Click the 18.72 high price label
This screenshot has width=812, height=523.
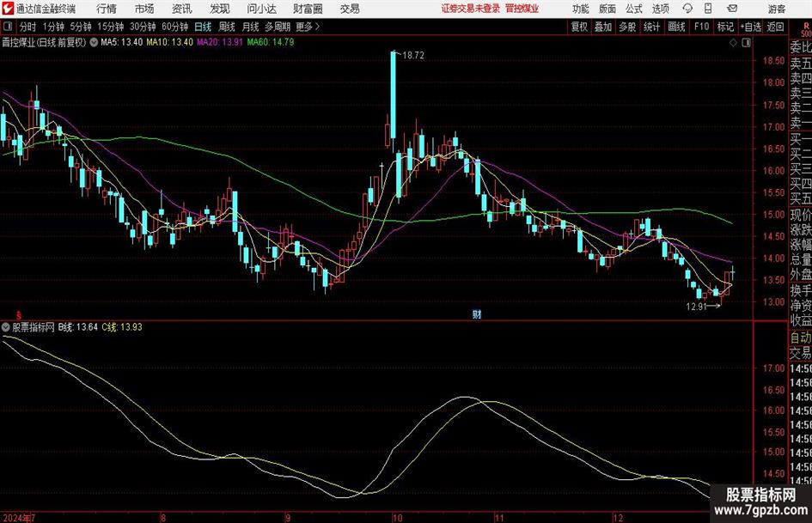tap(412, 56)
